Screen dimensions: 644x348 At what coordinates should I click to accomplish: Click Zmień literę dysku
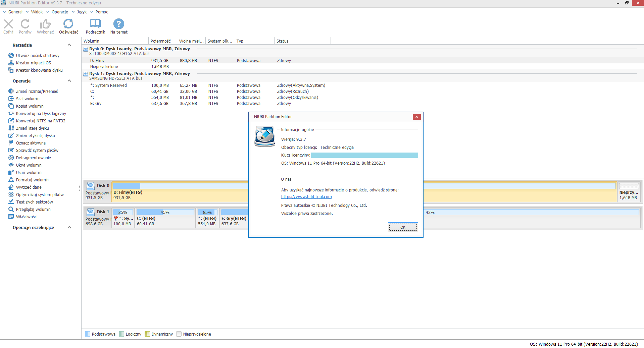[x=33, y=128]
